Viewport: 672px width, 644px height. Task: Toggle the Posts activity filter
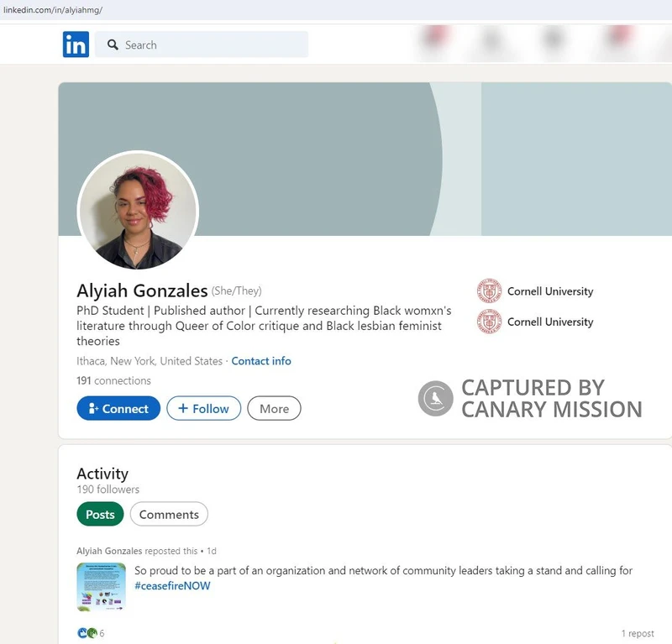[100, 514]
